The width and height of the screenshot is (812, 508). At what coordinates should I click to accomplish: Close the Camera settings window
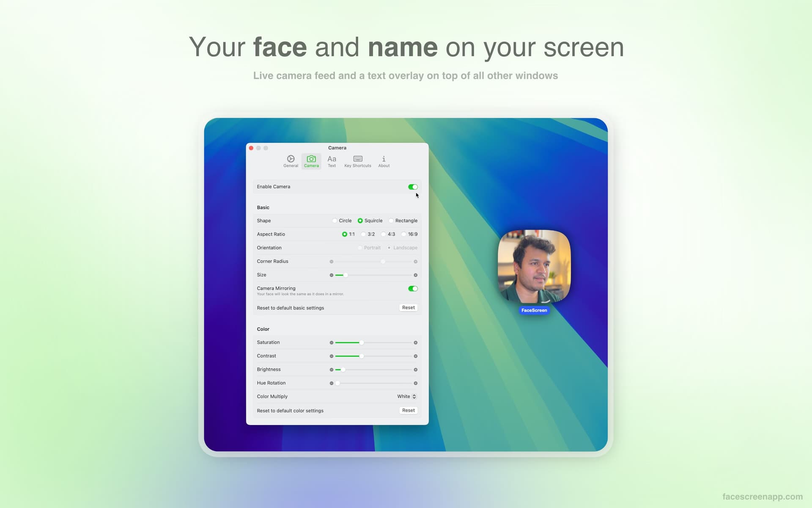point(251,148)
